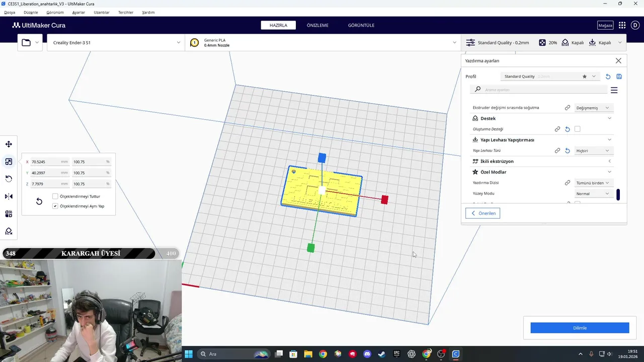Open the Tercihler menu

pyautogui.click(x=126, y=12)
